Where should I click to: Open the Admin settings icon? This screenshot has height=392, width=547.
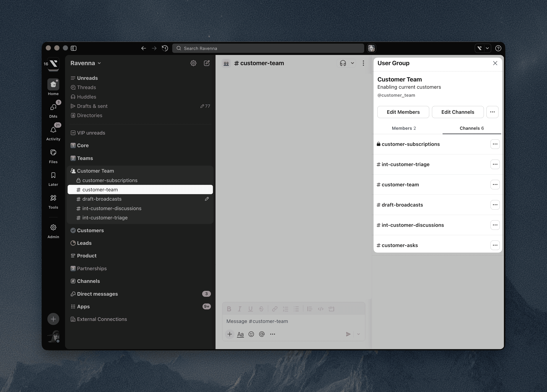coord(53,227)
